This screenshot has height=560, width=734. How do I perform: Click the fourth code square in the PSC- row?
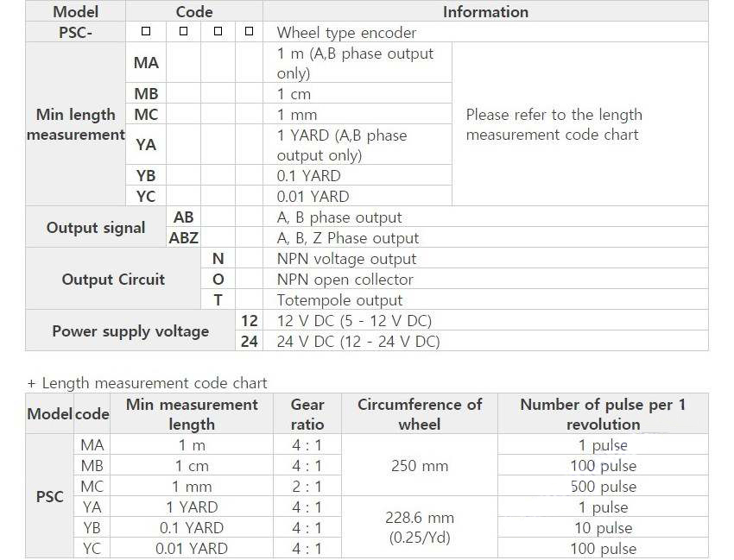tap(249, 32)
